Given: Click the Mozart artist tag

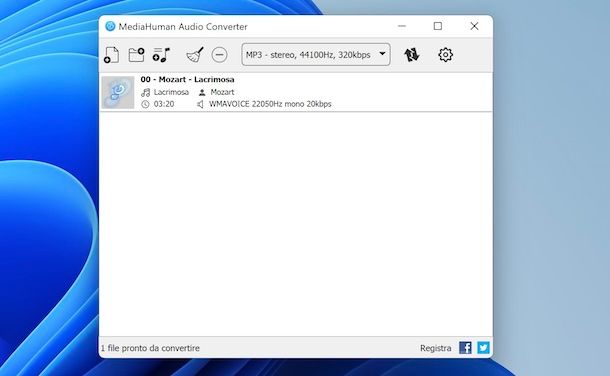Looking at the screenshot, I should (x=222, y=92).
